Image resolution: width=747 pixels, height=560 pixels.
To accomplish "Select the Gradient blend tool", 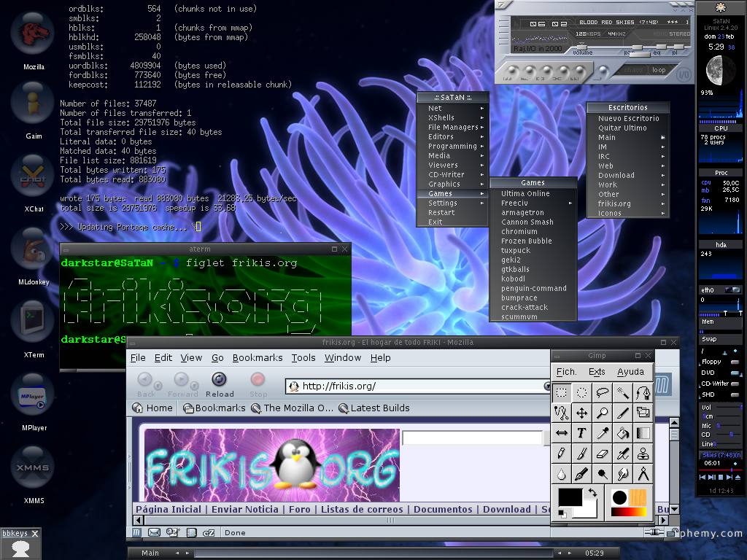I will coord(643,433).
